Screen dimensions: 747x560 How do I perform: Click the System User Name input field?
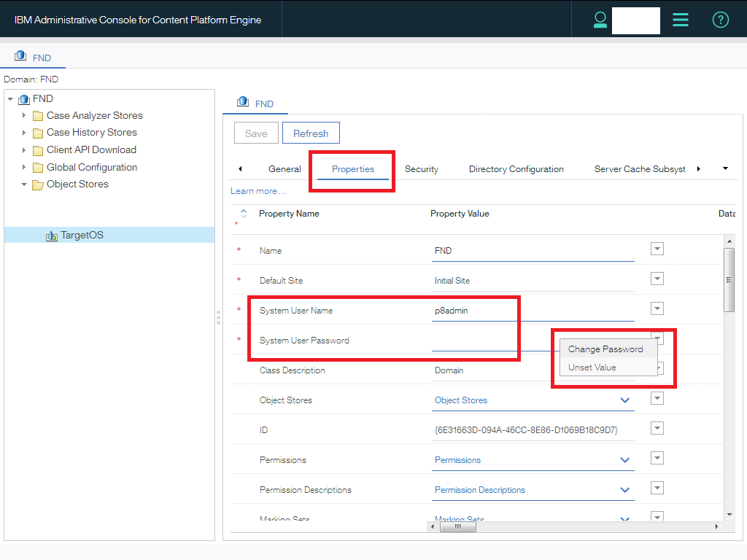pos(533,311)
